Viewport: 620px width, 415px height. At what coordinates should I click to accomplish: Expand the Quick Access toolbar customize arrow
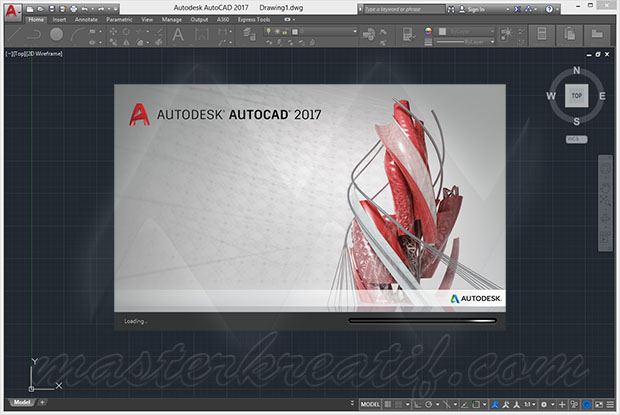115,9
